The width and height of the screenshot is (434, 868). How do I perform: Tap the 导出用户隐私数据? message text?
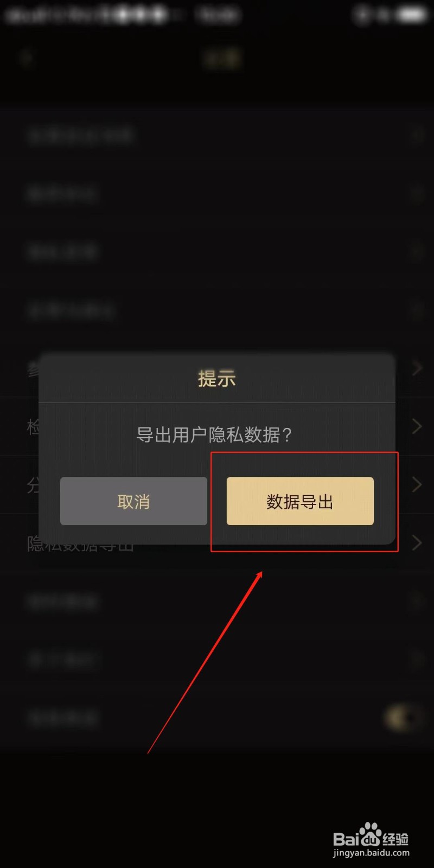(214, 435)
